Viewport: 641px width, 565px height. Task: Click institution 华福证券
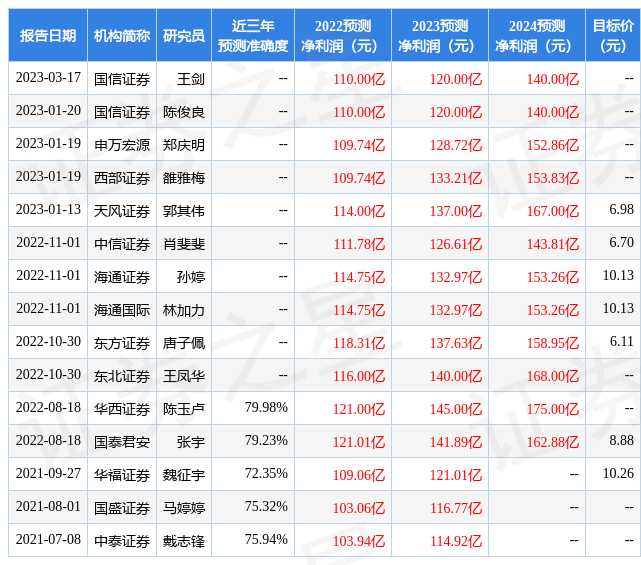[x=122, y=475]
